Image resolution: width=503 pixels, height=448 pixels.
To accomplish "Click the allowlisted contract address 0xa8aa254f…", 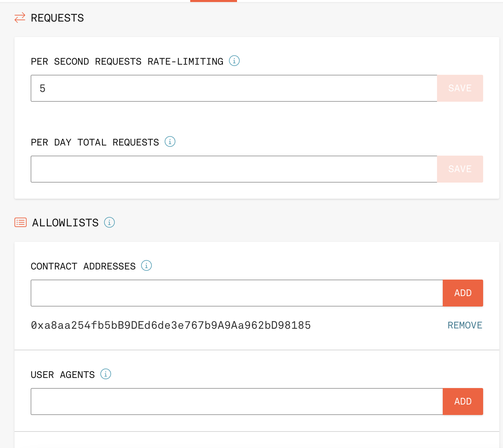I will 171,325.
